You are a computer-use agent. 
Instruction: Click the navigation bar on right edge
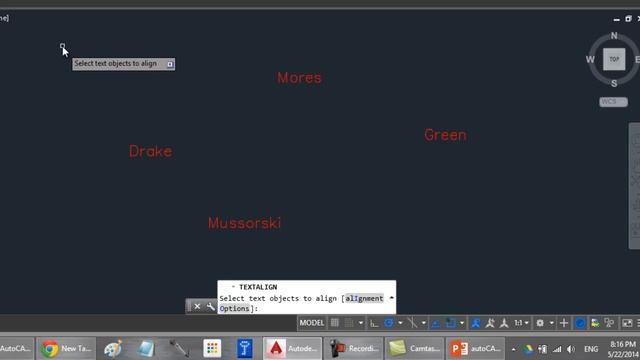coord(634,186)
